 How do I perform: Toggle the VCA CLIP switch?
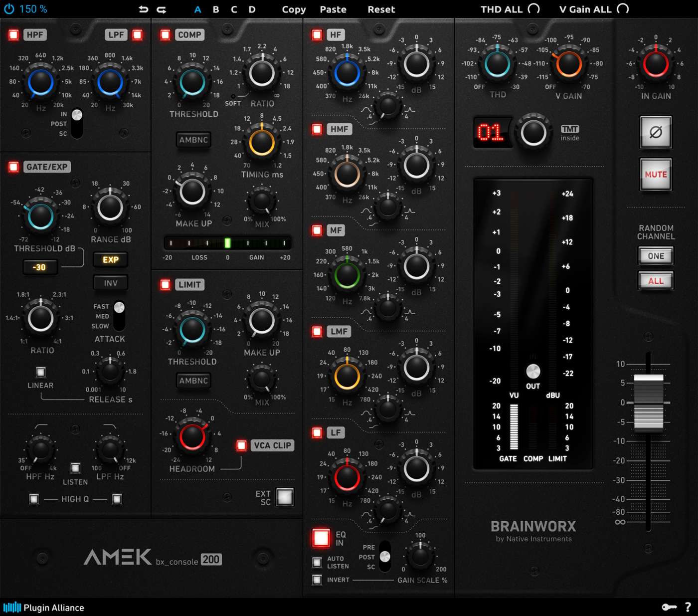(x=242, y=445)
